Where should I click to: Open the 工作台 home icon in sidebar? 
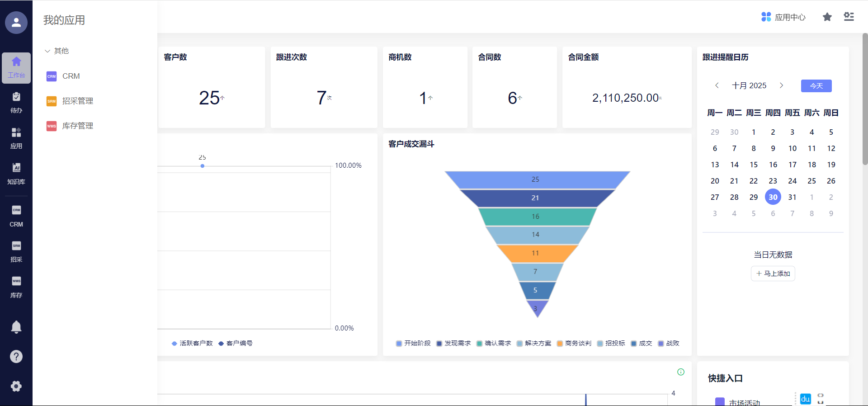click(16, 67)
